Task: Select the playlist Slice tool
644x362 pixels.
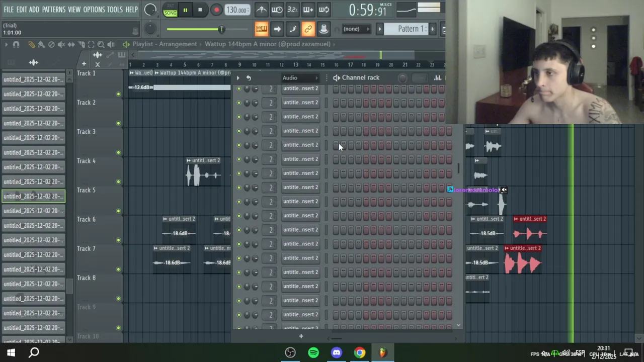Action: coord(82,44)
